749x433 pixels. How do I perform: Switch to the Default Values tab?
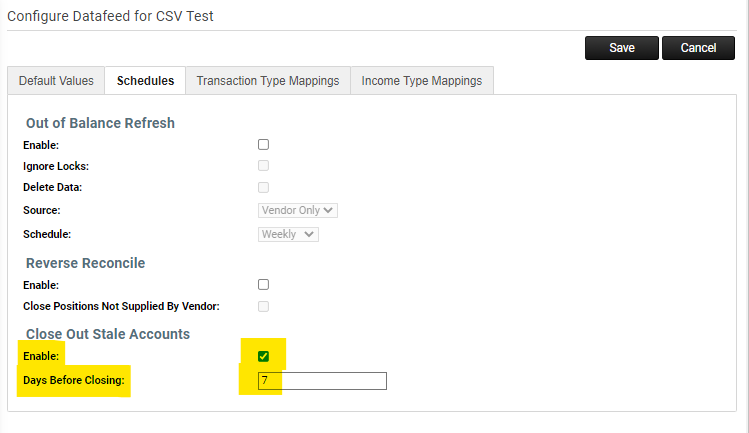[x=56, y=81]
